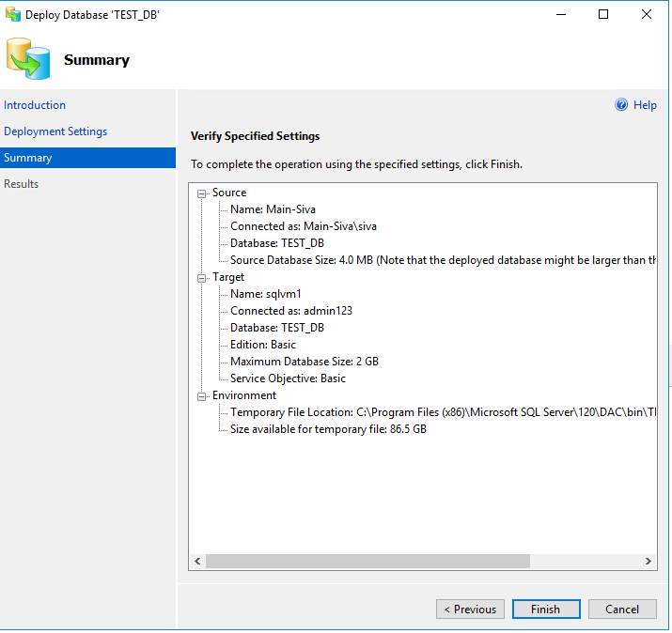Image resolution: width=672 pixels, height=633 pixels.
Task: Collapse the Source tree node
Action: pos(201,193)
